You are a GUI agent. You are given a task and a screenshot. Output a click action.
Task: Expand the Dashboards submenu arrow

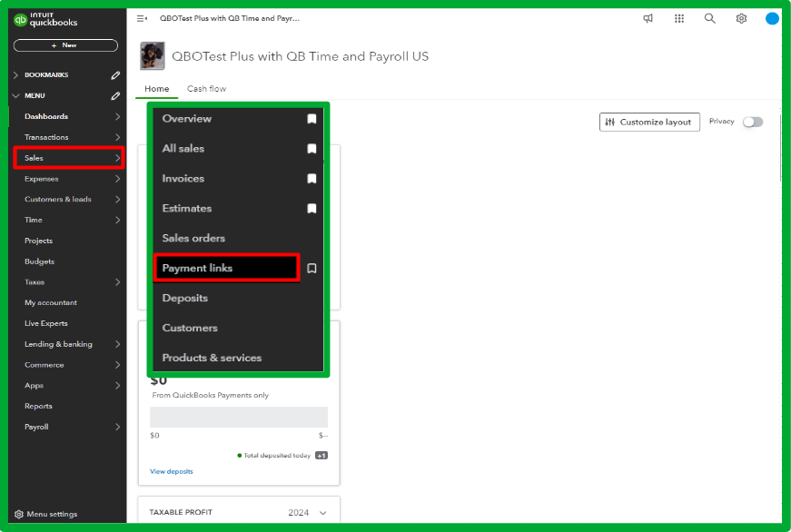pos(117,116)
